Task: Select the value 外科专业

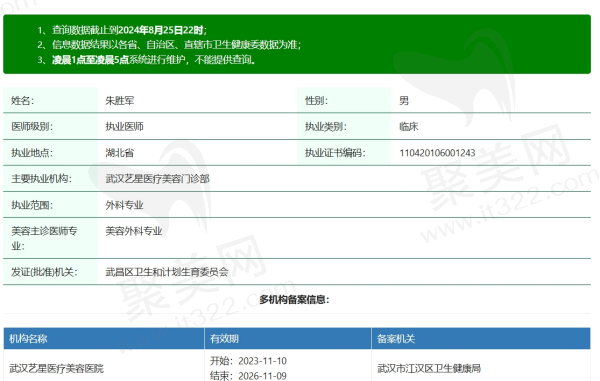Action: [124, 205]
